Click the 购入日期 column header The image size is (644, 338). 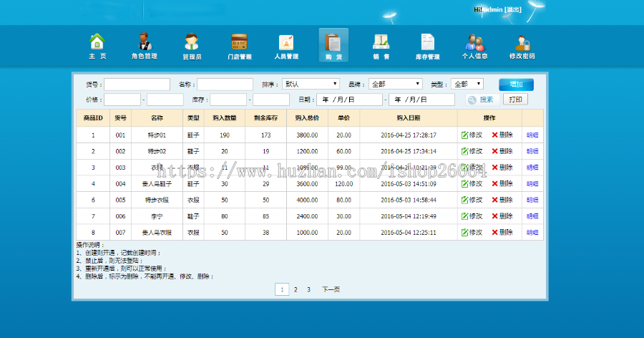pos(409,118)
